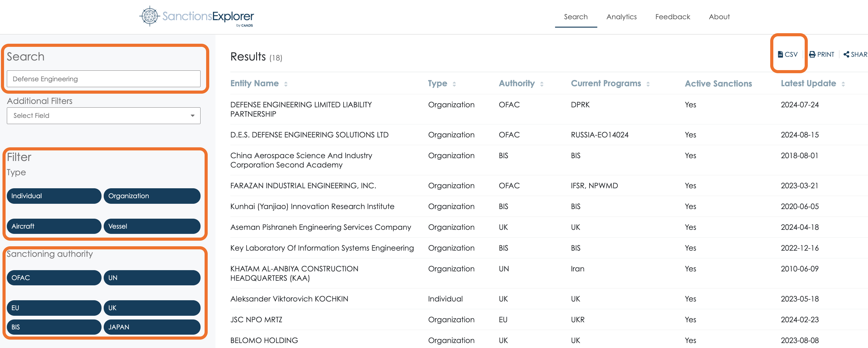Click the 2024-07-24 latest update date
Image resolution: width=868 pixels, height=348 pixels.
(x=800, y=105)
